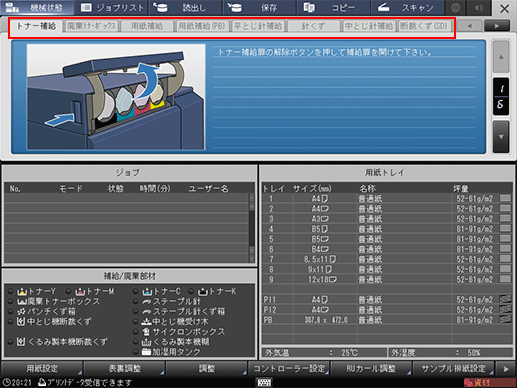Select the 断裁くず(SD) guidance tab

tap(424, 26)
